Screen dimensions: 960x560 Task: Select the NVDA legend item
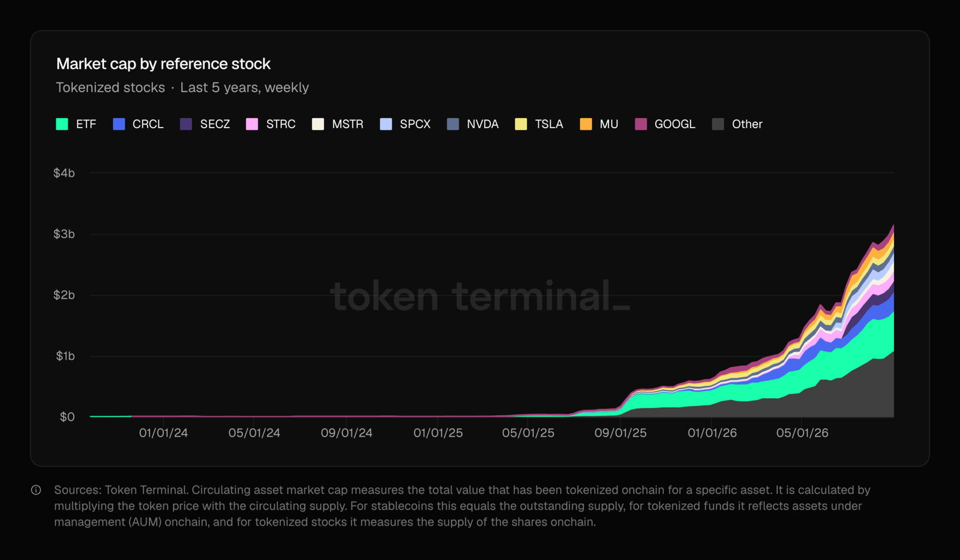pyautogui.click(x=473, y=124)
